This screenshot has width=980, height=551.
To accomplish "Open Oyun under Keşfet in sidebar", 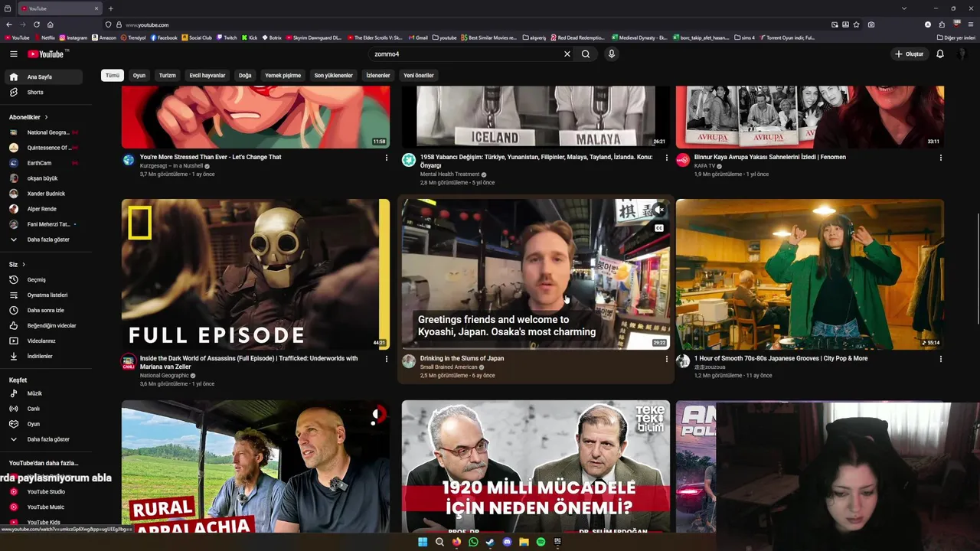I will (x=43, y=424).
